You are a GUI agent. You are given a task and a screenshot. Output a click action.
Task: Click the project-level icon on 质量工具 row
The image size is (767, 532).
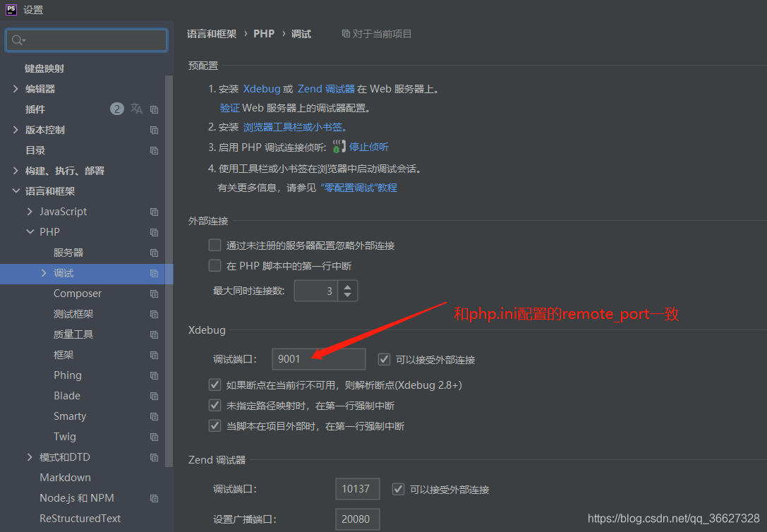[154, 335]
